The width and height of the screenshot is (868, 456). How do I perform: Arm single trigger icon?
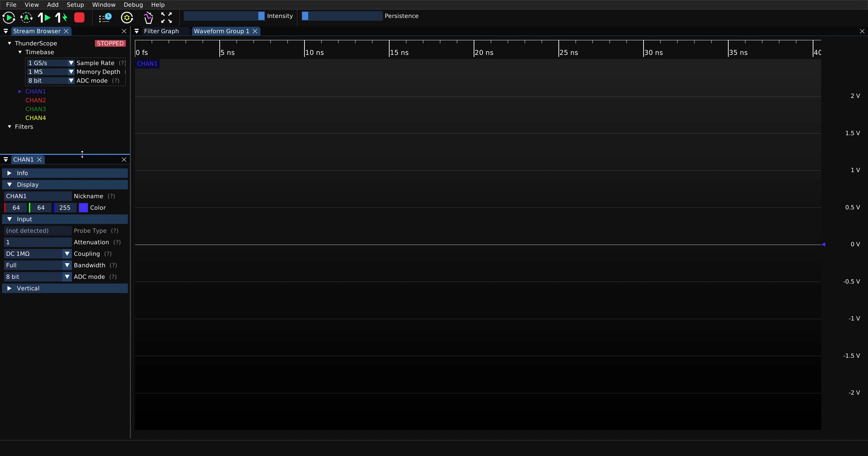44,17
